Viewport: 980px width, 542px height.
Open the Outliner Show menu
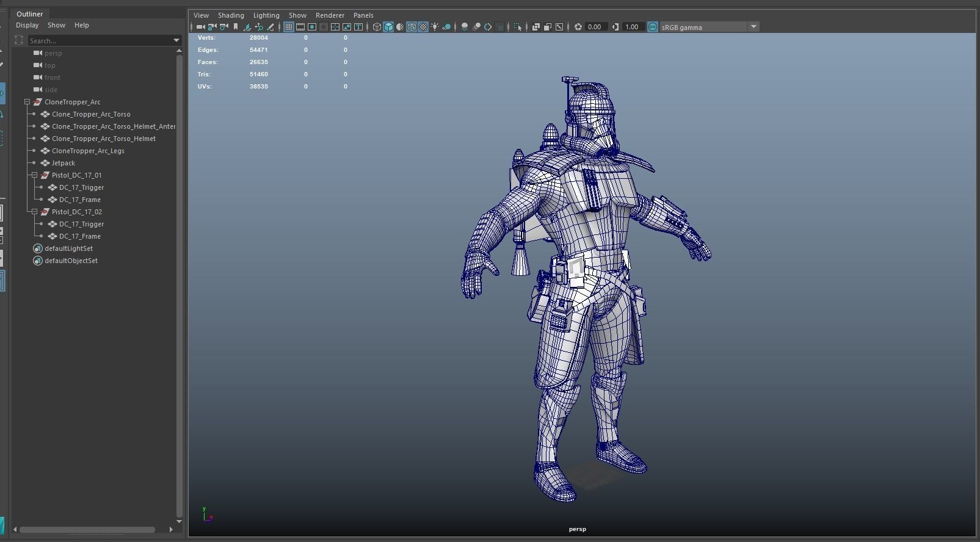point(56,25)
